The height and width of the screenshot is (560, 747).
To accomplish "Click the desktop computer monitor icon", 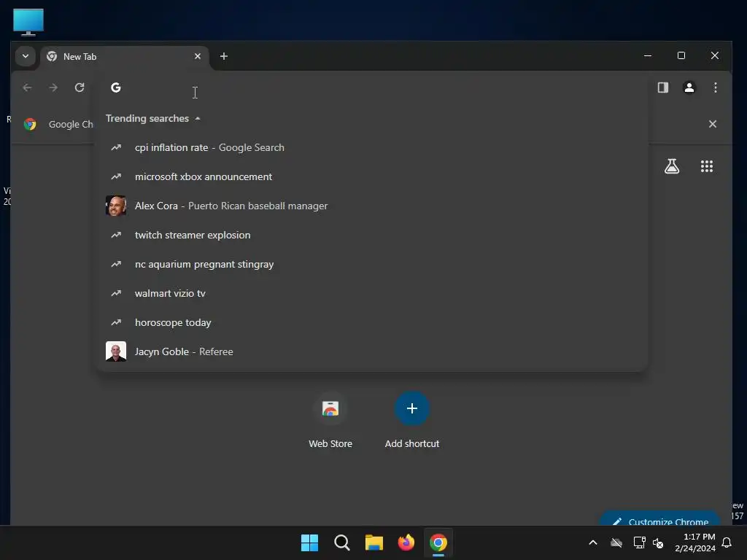I will (28, 22).
